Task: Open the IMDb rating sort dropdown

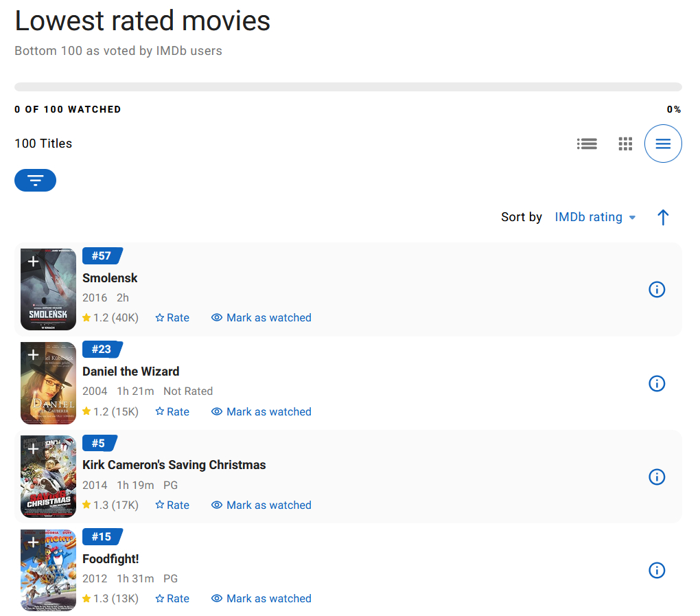Action: 595,218
